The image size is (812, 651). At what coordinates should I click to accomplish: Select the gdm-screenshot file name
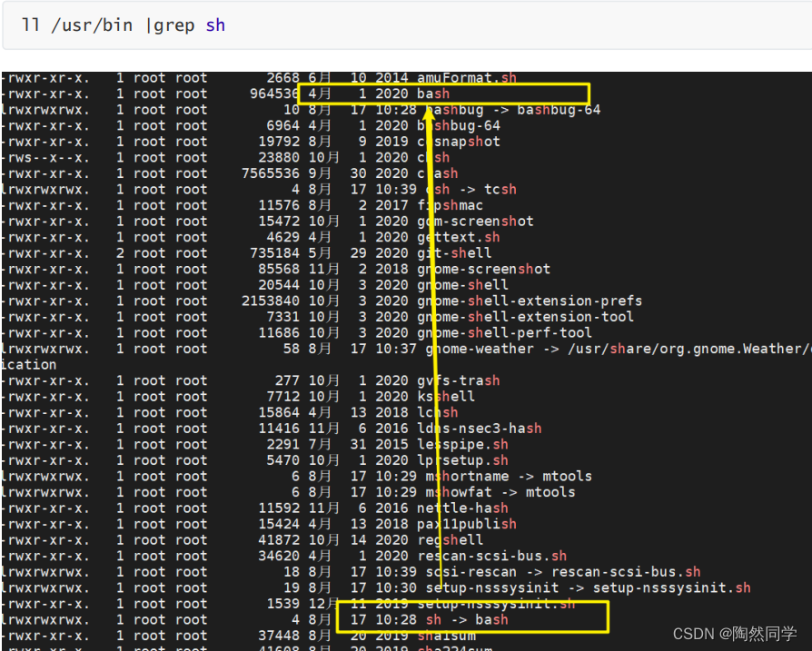(475, 222)
